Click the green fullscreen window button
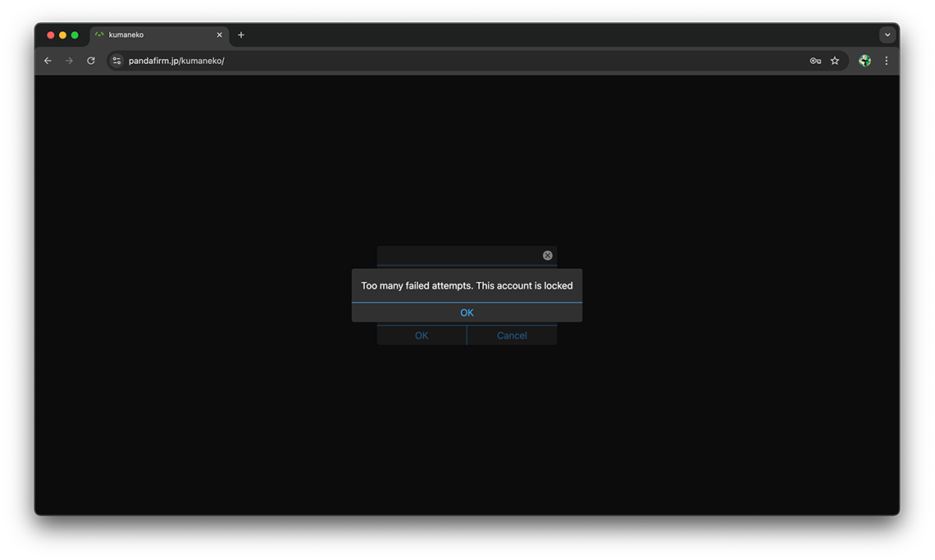 click(75, 35)
